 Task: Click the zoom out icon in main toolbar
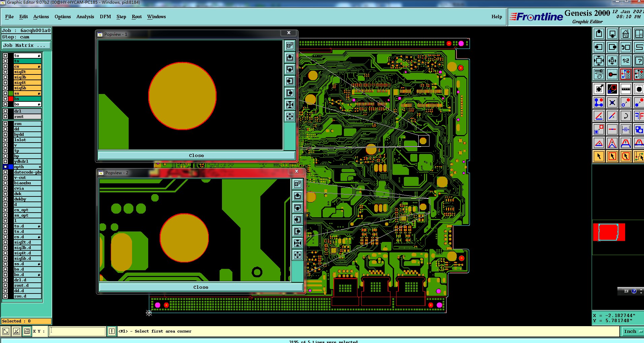pyautogui.click(x=612, y=61)
